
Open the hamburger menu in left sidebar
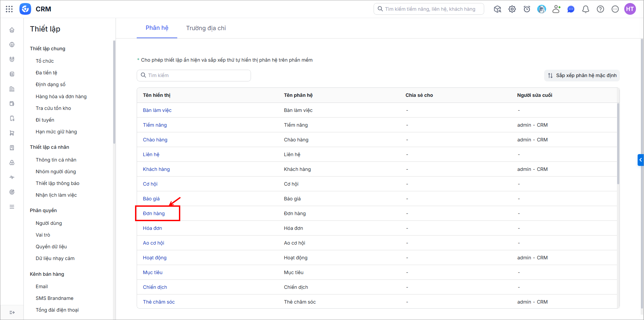click(12, 207)
